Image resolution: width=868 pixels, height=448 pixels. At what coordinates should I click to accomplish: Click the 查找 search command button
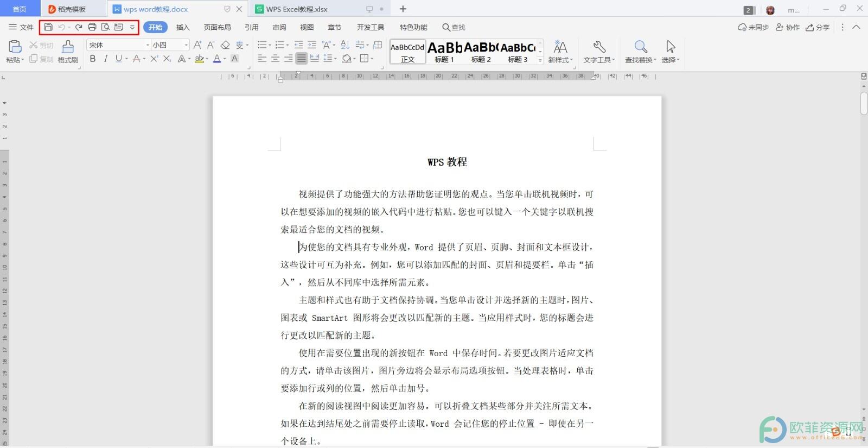(454, 27)
